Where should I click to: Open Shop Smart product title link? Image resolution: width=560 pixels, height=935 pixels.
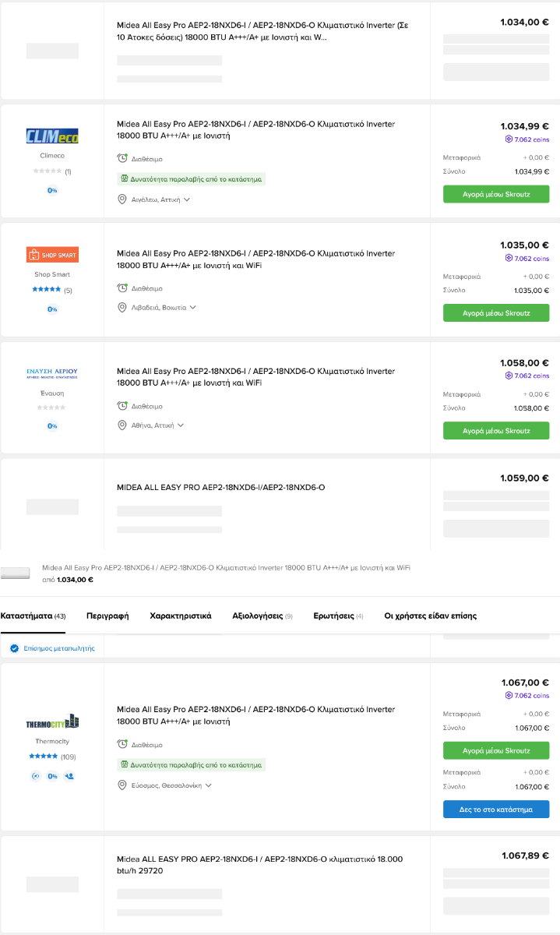[x=255, y=259]
